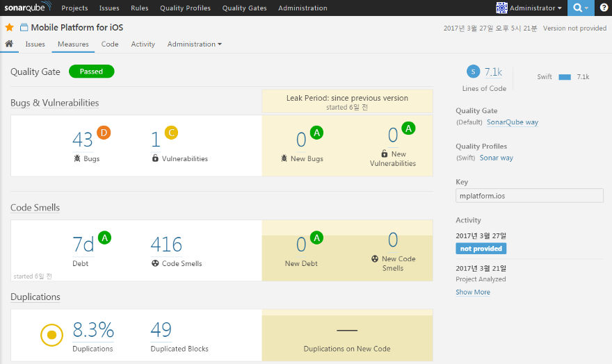Open the New Code Smells zero count
Viewport: 612px width, 364px height.
click(393, 240)
